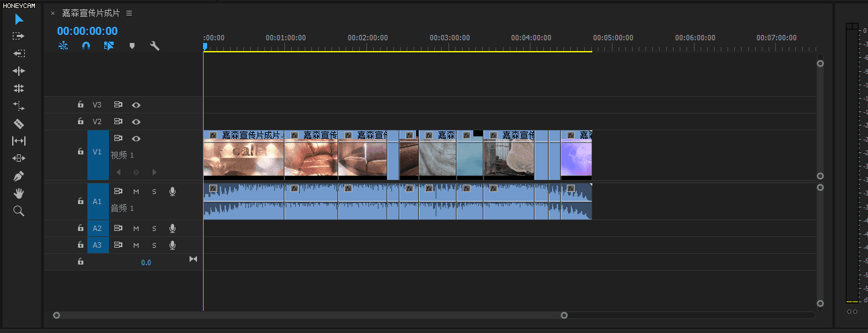The height and width of the screenshot is (333, 868).
Task: Click the horizontal zoom scrollbar at bottom
Action: pos(309,315)
